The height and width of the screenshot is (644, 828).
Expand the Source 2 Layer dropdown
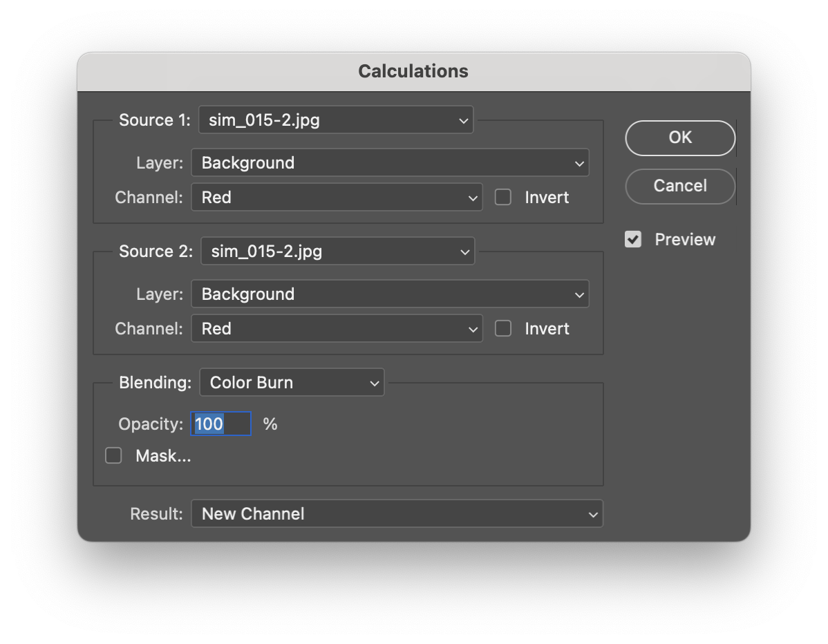[390, 294]
